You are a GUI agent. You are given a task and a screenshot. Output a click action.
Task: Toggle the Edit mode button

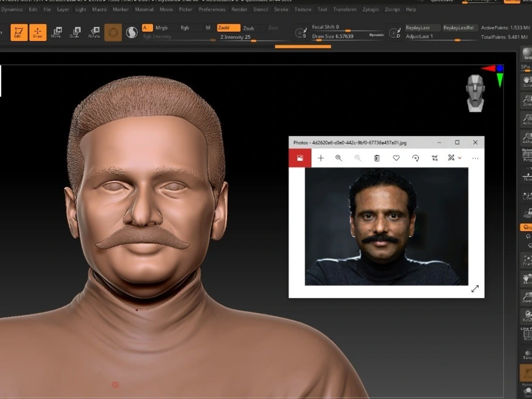pos(19,32)
